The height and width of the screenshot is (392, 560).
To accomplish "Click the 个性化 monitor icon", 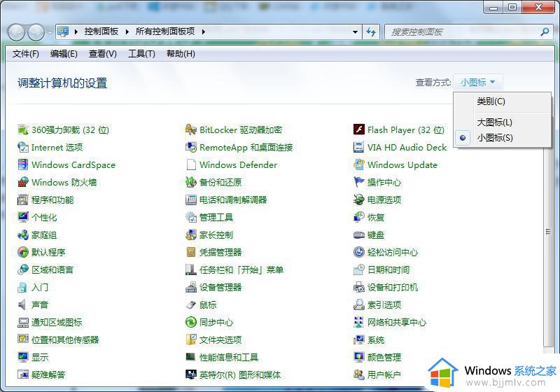I will [23, 217].
